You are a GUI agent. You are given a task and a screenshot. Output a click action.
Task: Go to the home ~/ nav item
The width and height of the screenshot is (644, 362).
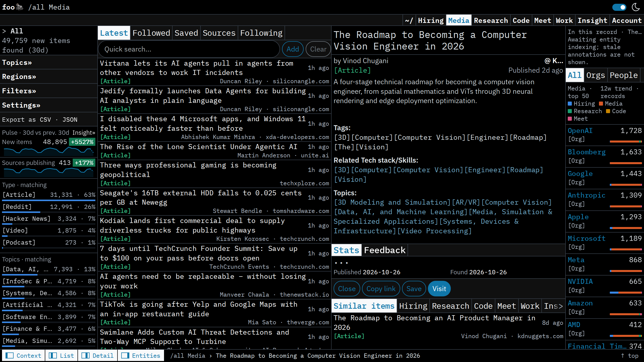pyautogui.click(x=409, y=20)
